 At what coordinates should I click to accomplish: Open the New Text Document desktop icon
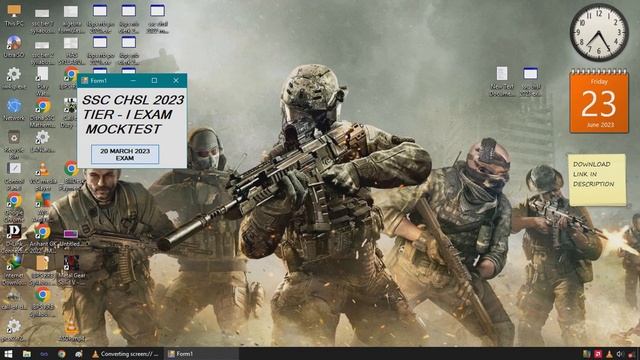click(x=502, y=82)
